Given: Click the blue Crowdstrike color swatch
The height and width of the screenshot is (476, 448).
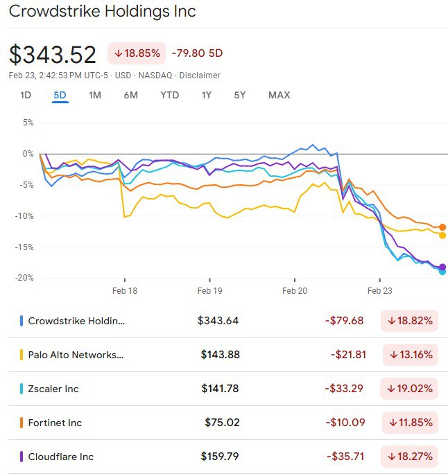Looking at the screenshot, I should [21, 321].
